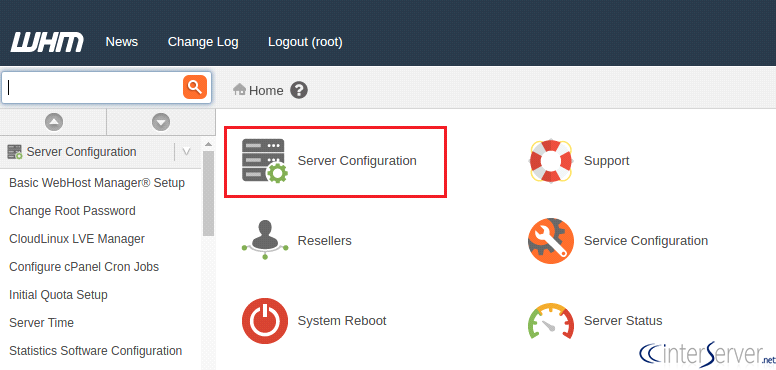776x370 pixels.
Task: Click the Service Configuration wrench icon
Action: coord(551,241)
